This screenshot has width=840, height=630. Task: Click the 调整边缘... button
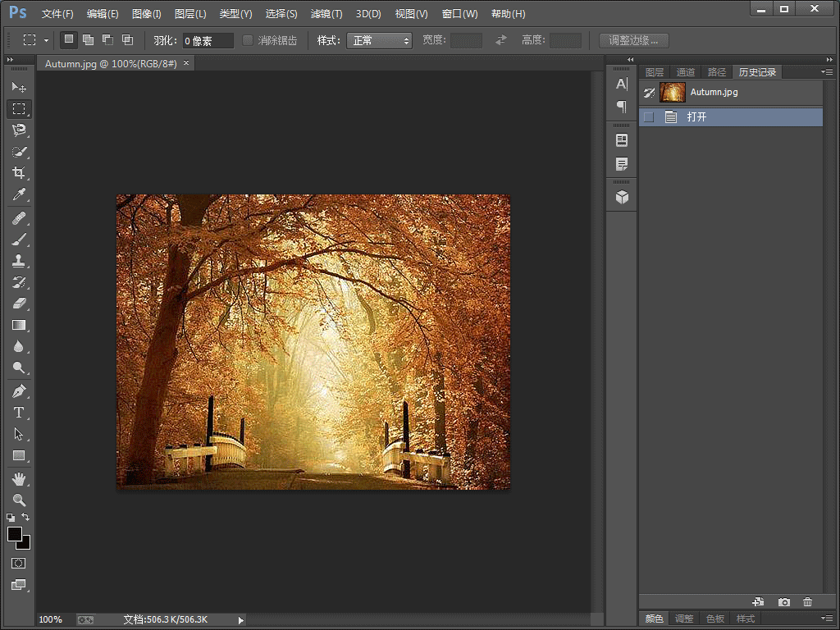633,40
